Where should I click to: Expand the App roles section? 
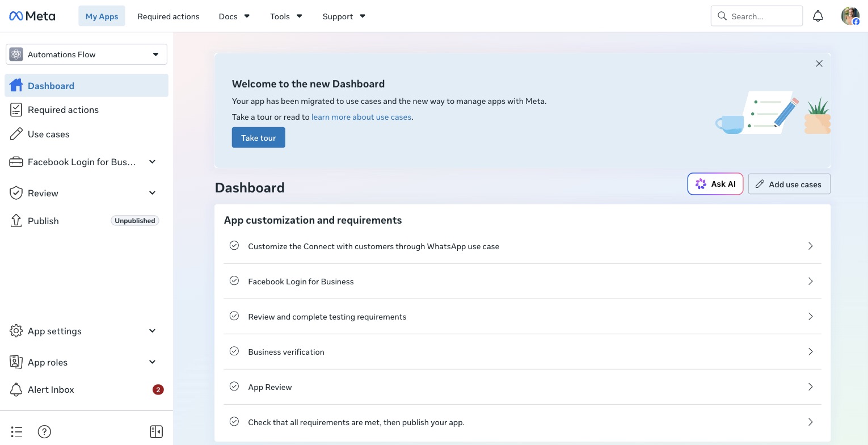click(152, 362)
